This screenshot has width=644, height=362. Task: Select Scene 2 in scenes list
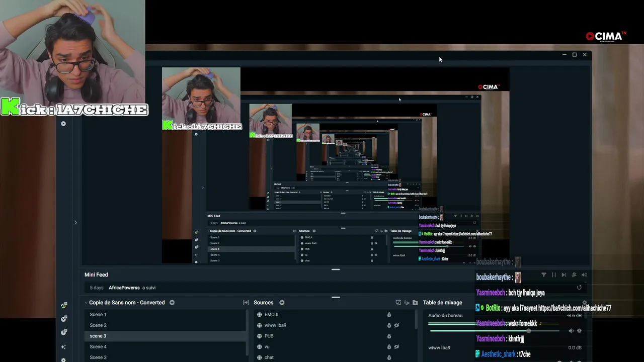point(166,325)
